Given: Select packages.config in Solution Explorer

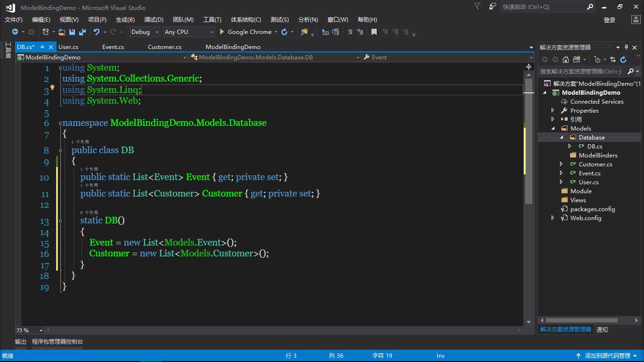Looking at the screenshot, I should tap(593, 209).
